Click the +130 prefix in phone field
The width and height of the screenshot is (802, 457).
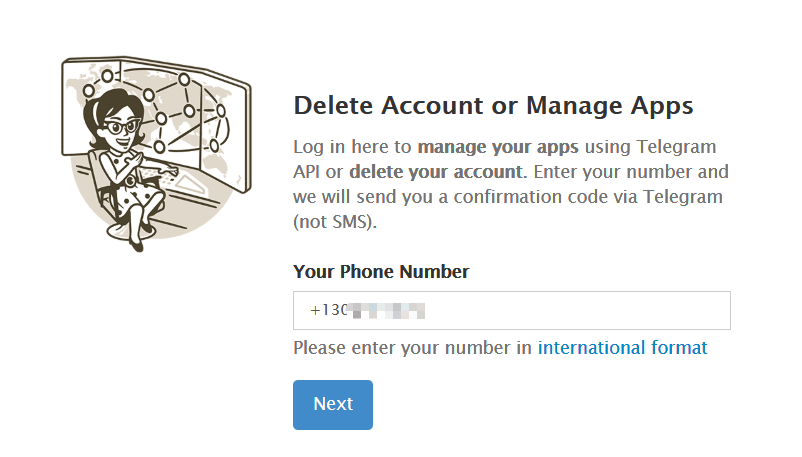coord(328,311)
